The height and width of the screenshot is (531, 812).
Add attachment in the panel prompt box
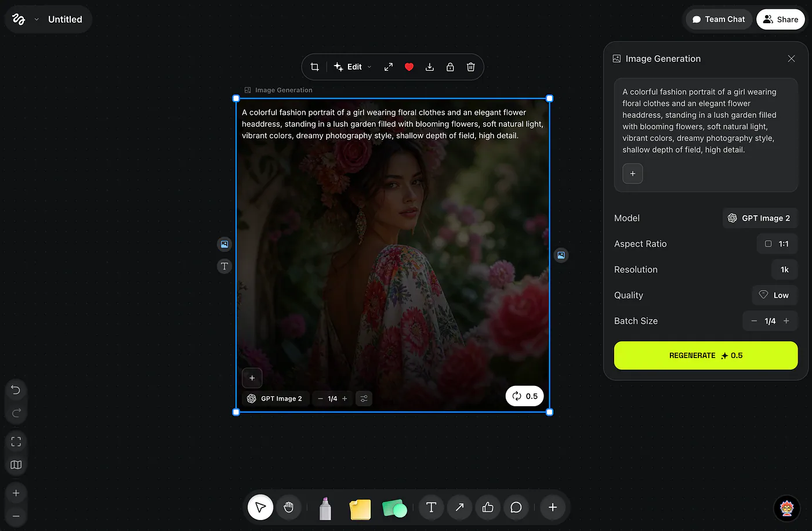633,174
